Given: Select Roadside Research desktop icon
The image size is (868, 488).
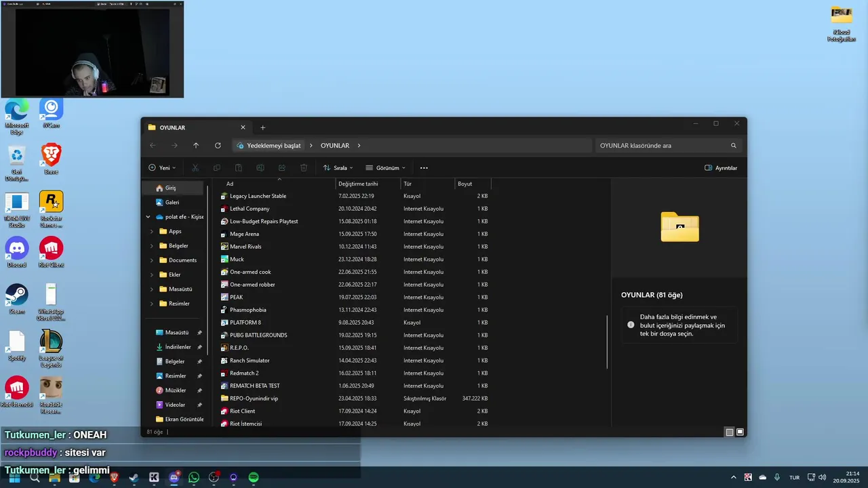Looking at the screenshot, I should [51, 395].
